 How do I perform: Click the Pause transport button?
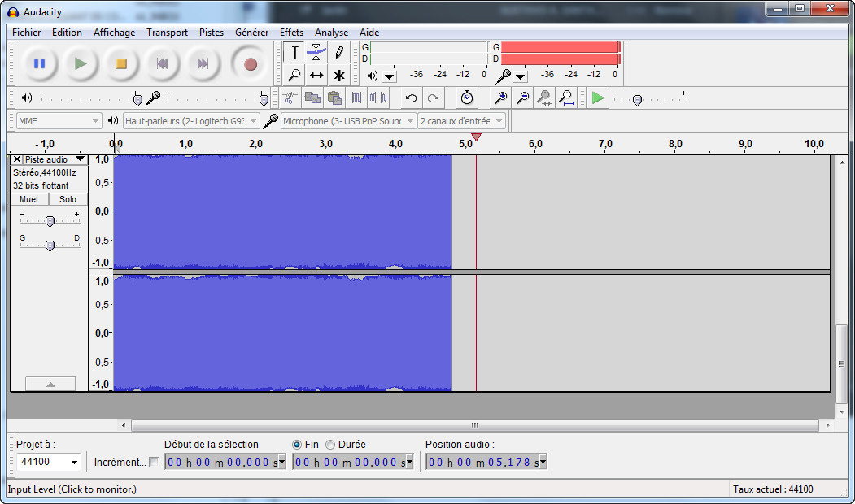point(39,63)
